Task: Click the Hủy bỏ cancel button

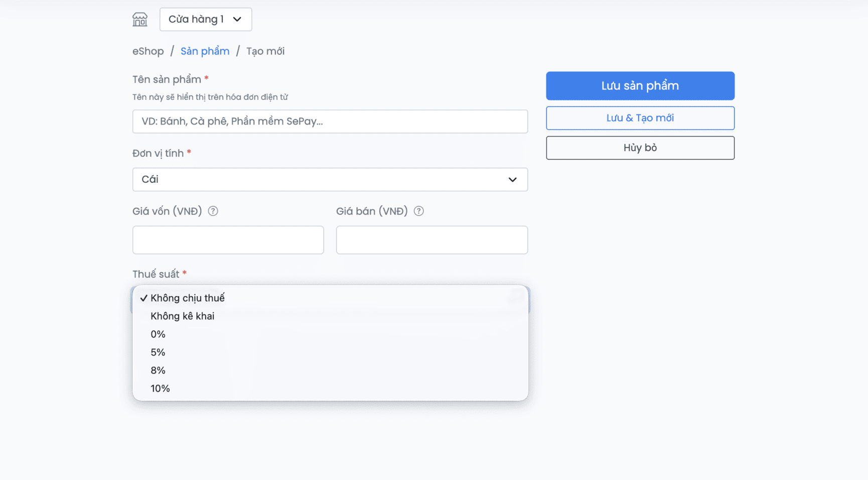Action: [640, 148]
